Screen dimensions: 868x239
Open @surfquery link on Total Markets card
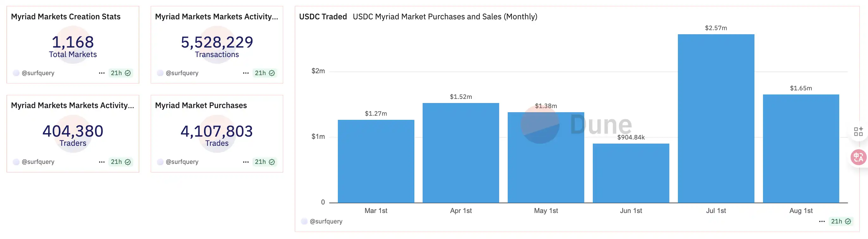[x=38, y=73]
